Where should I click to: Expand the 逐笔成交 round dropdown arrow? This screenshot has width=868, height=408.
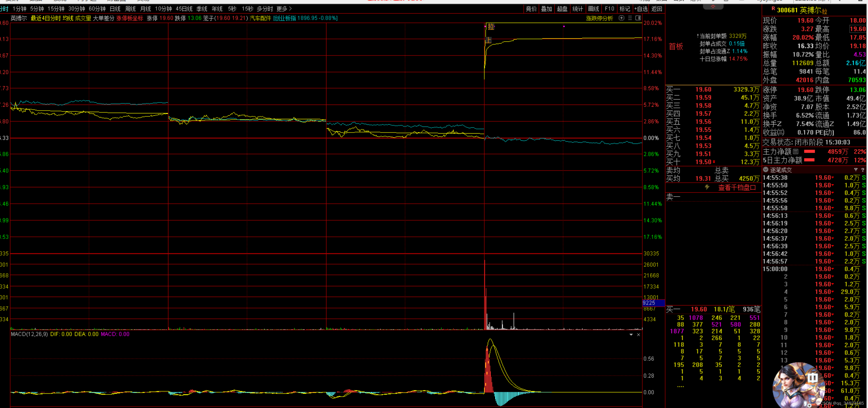pos(766,170)
